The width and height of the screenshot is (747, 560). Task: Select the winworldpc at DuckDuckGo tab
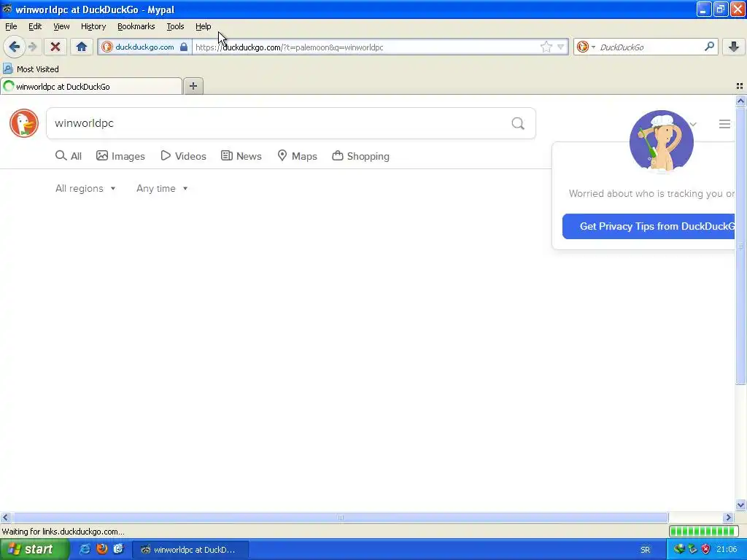click(x=91, y=86)
